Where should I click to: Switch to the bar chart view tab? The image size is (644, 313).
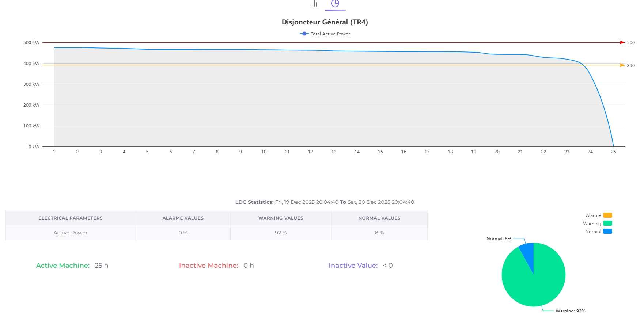coord(314,4)
